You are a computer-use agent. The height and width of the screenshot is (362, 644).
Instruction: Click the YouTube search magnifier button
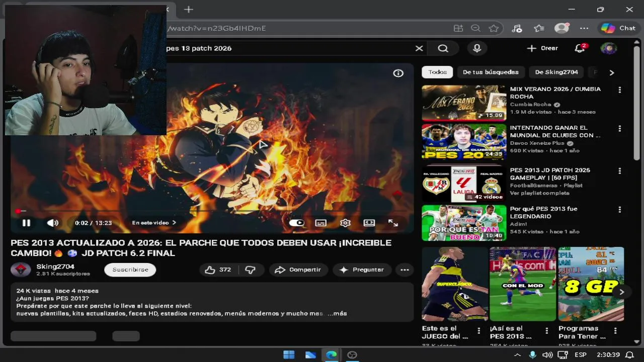coord(443,48)
